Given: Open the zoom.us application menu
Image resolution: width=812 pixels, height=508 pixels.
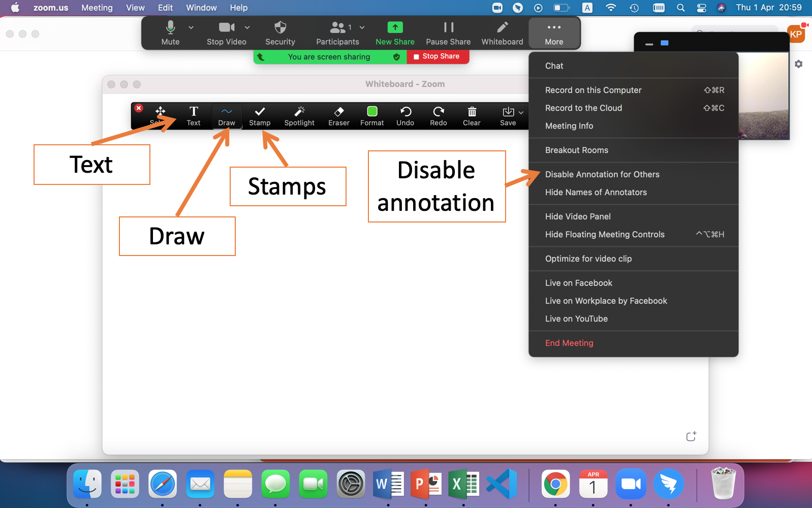Looking at the screenshot, I should [x=51, y=8].
